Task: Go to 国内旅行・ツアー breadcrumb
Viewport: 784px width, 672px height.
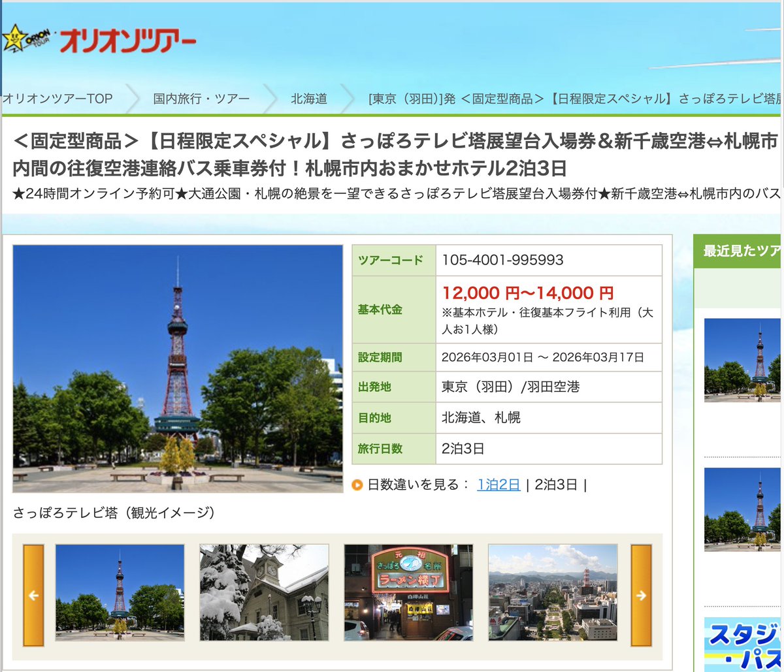Action: coord(201,99)
